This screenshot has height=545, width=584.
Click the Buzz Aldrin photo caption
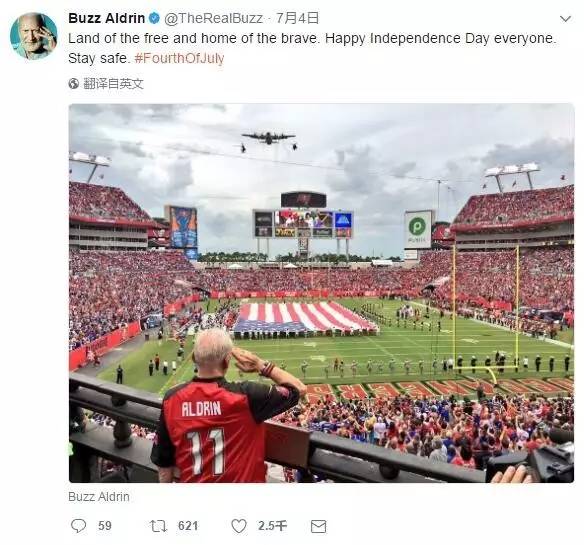click(99, 497)
